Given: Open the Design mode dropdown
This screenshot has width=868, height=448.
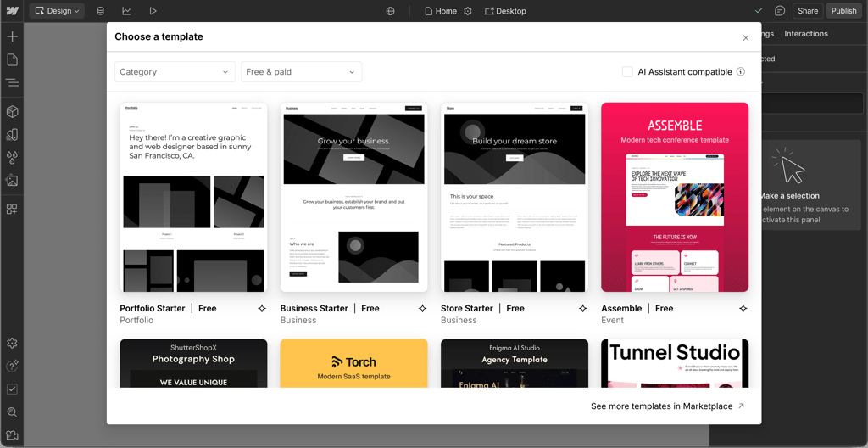Looking at the screenshot, I should 57,11.
